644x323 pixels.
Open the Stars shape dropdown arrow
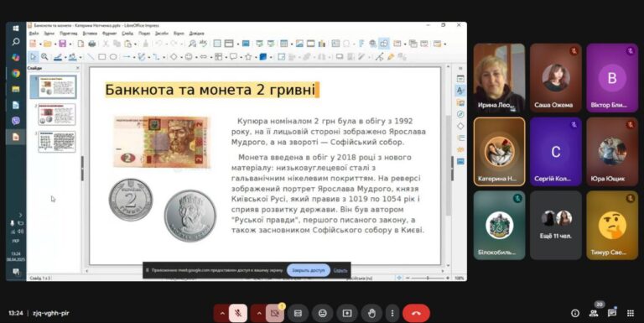click(x=256, y=57)
